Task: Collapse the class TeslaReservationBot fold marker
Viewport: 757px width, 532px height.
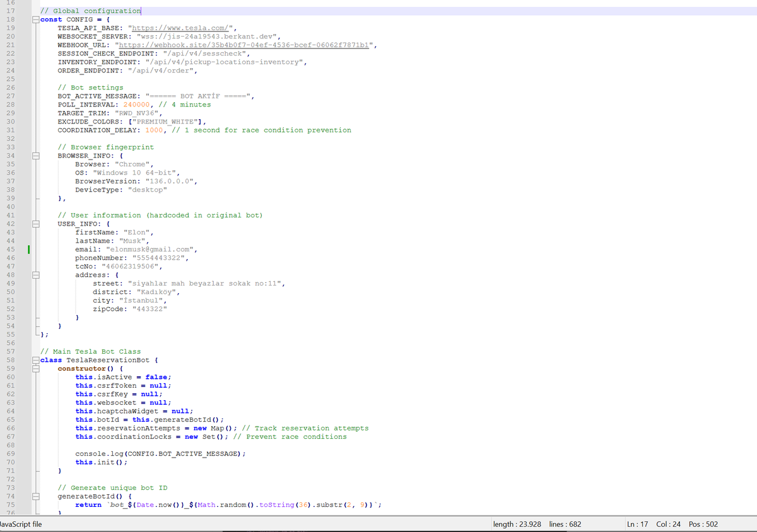Action: pyautogui.click(x=37, y=360)
